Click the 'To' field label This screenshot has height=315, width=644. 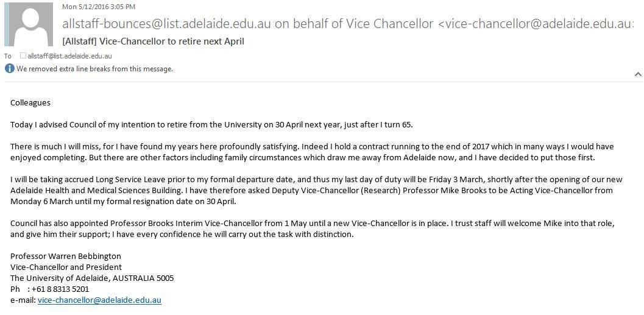coord(8,56)
